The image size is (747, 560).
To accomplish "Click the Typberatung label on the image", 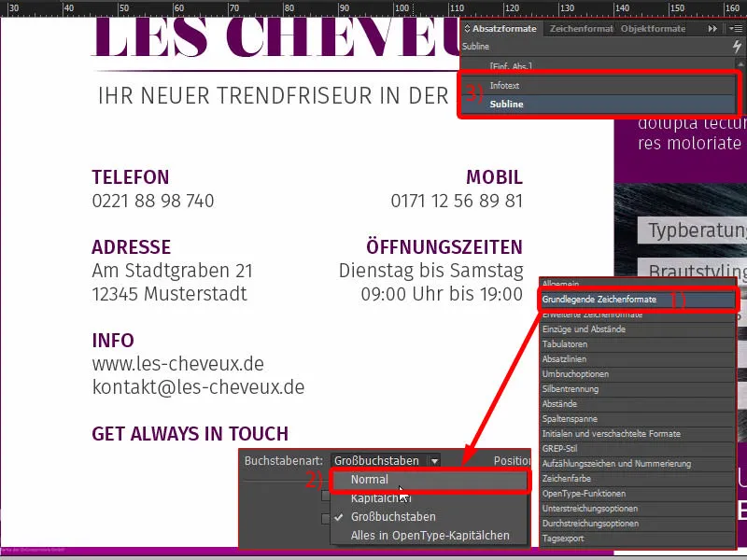I will coord(697,231).
